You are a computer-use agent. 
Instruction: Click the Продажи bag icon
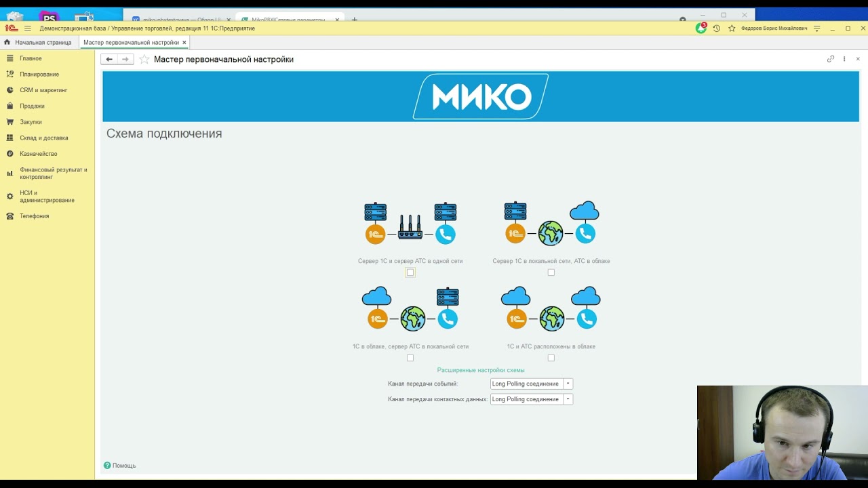coord(10,106)
